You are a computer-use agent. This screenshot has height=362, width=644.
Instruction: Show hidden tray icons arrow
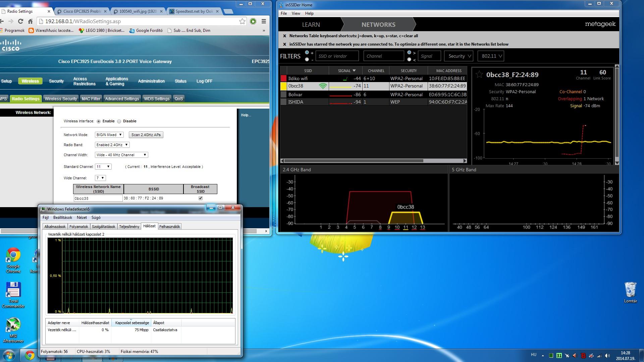543,356
